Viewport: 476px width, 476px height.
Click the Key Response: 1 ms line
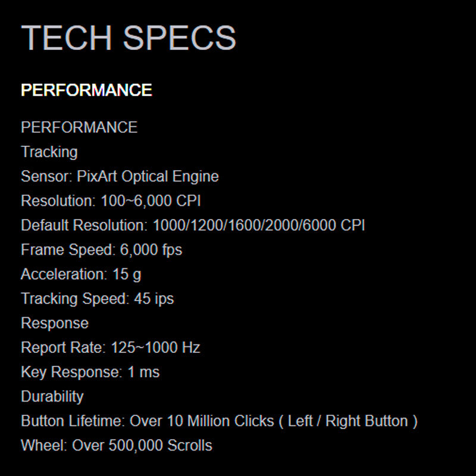click(x=90, y=372)
